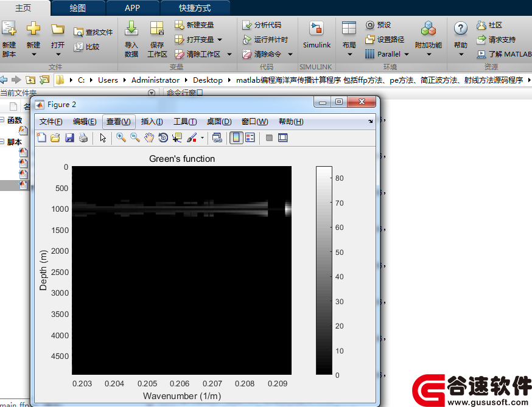
Task: Expand Clear Workspace (清除工作区) dropdown arrow
Action: coord(229,54)
